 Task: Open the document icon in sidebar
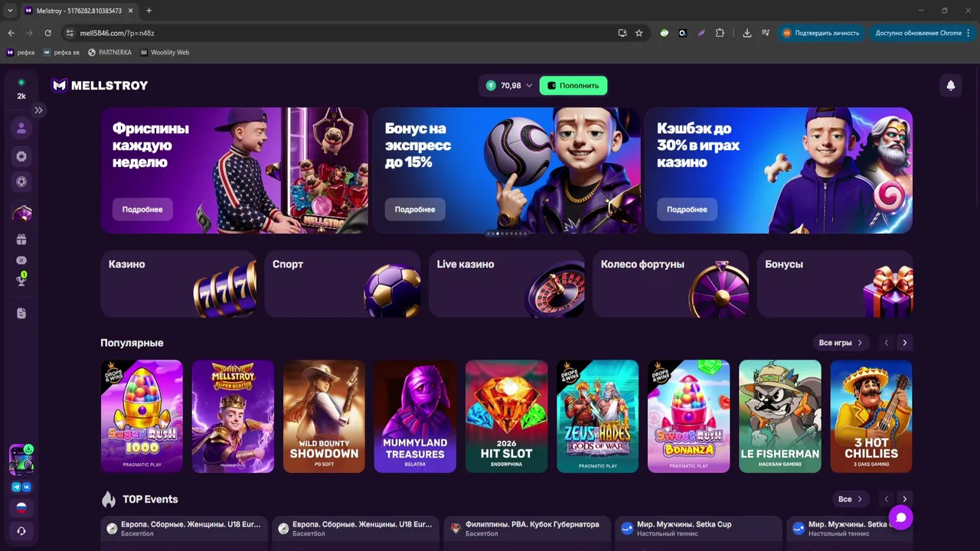[21, 313]
